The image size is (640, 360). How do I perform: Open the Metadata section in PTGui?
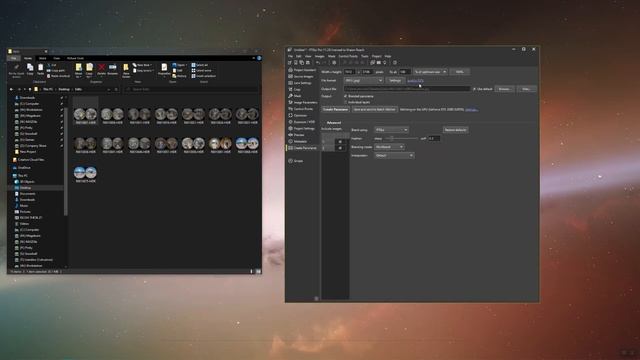pos(298,141)
